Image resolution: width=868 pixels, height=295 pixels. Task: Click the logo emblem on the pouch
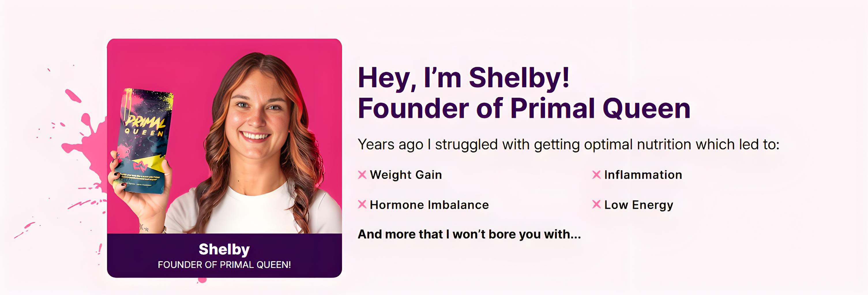(x=140, y=166)
